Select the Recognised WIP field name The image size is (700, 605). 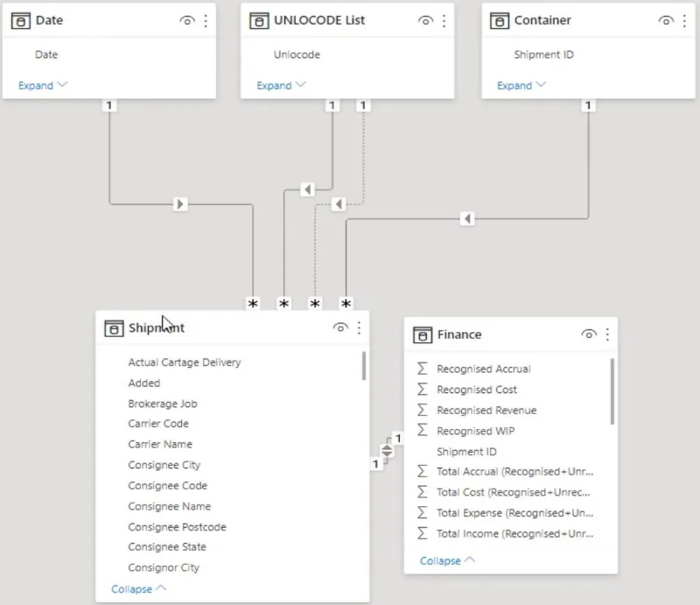(475, 431)
